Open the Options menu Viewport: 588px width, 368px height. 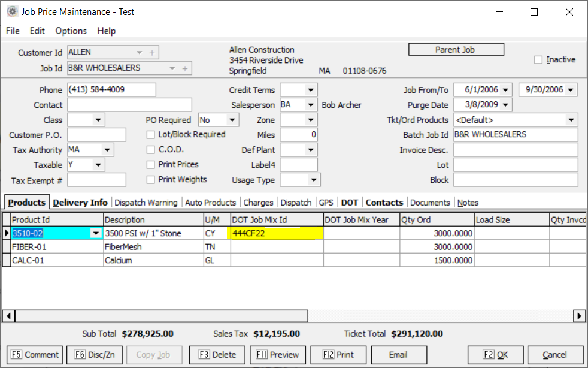tap(71, 31)
